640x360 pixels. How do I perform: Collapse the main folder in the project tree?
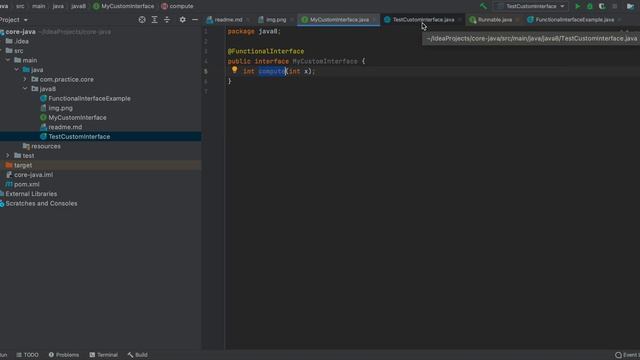[x=8, y=60]
